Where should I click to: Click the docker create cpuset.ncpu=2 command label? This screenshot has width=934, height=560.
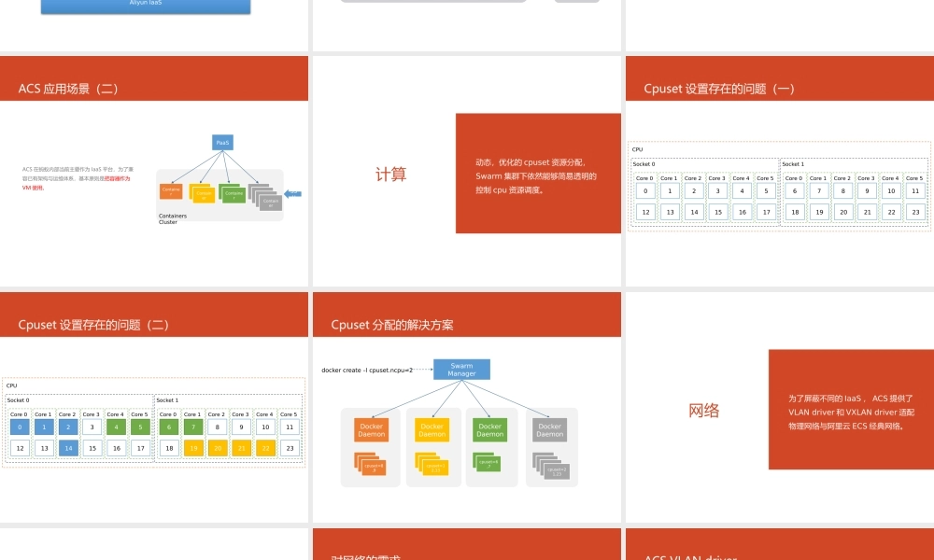coord(365,370)
